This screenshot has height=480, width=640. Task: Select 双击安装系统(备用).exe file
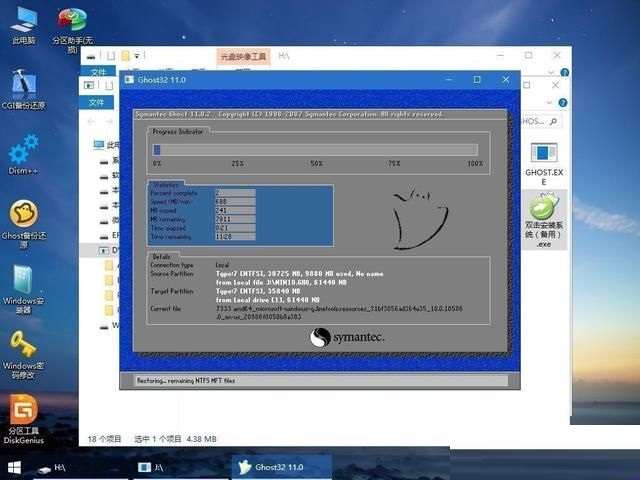[544, 220]
